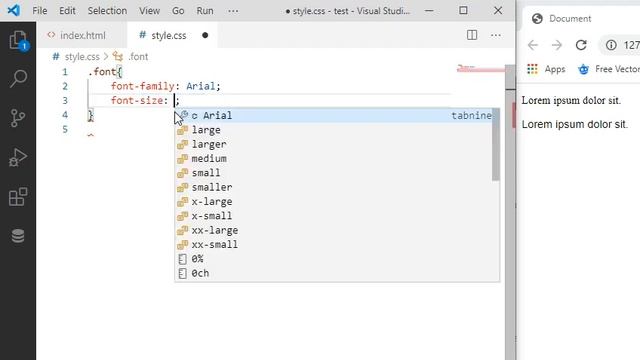The image size is (640, 360).
Task: Click the first serif Lorem ipsum paragraph
Action: 571,100
